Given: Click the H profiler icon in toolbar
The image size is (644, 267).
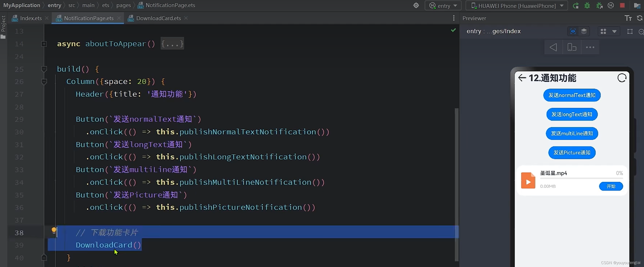Looking at the screenshot, I should 611,5.
